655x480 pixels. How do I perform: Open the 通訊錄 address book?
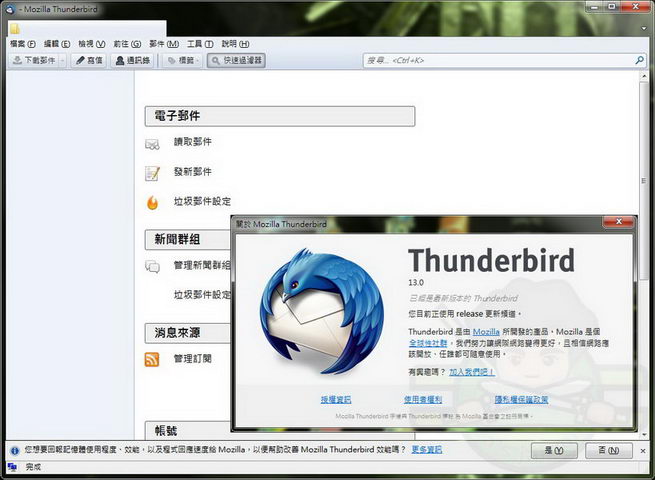(x=132, y=61)
